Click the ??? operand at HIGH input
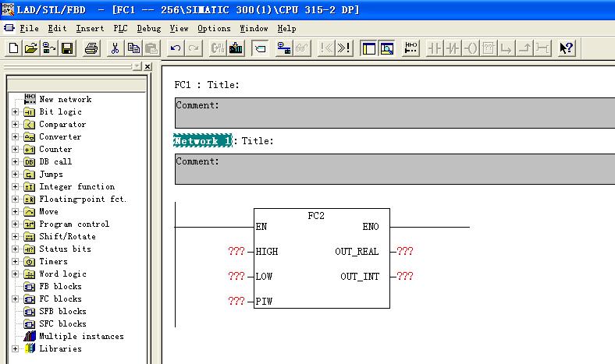 236,252
